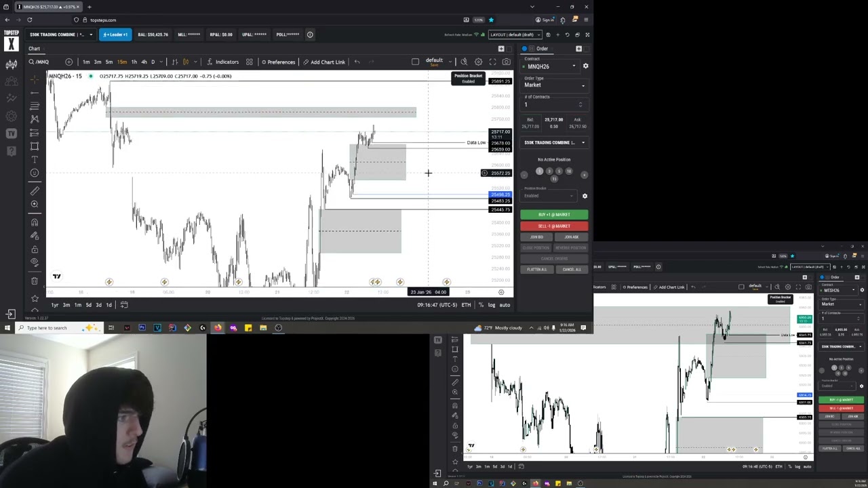Activate the zoom-in tool
This screenshot has height=488, width=868.
click(35, 204)
